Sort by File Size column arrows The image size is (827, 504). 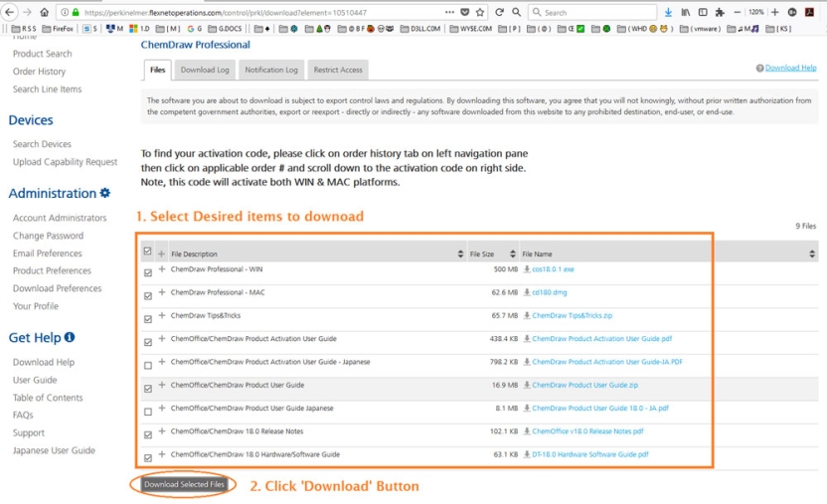pyautogui.click(x=513, y=253)
